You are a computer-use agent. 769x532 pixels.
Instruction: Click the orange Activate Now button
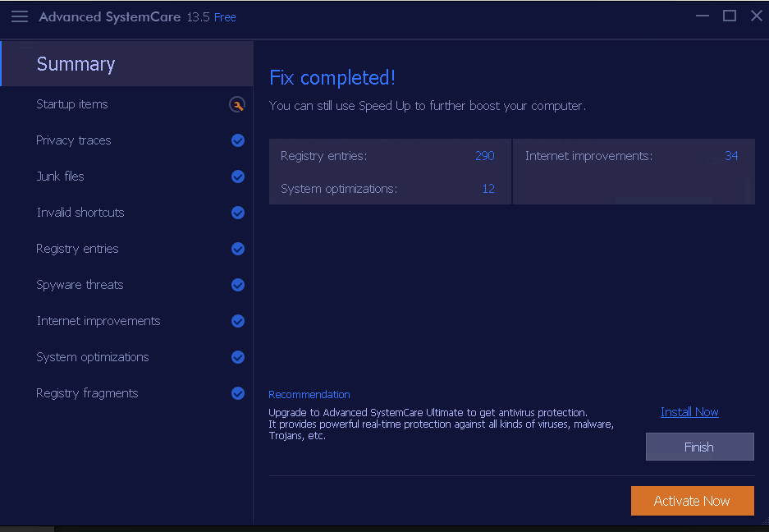point(693,501)
